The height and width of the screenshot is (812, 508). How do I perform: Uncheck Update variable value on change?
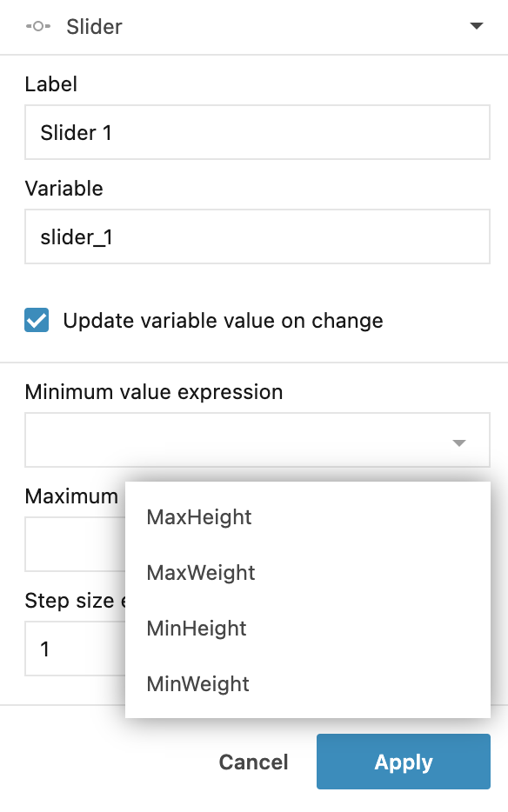tap(35, 321)
